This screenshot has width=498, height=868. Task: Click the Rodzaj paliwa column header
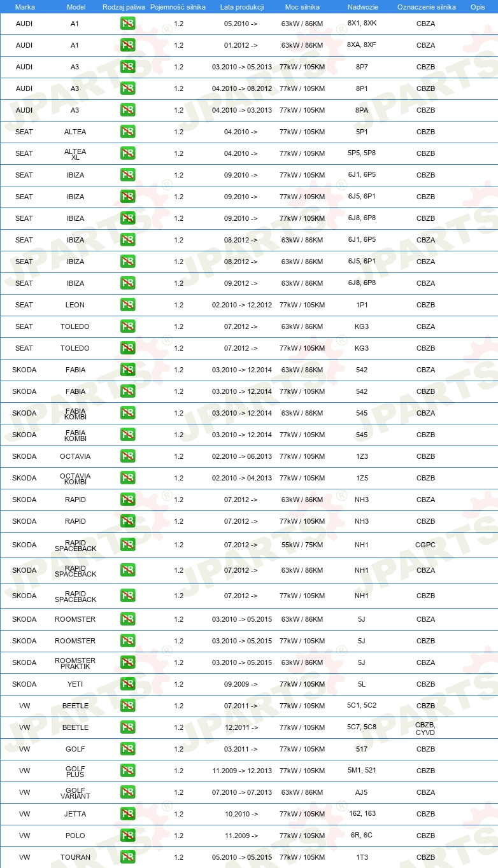tap(124, 6)
